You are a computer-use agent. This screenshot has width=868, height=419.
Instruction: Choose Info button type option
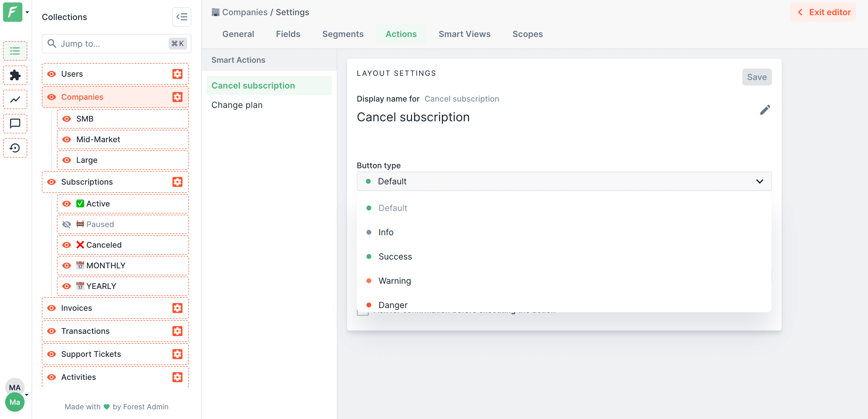tap(564, 233)
